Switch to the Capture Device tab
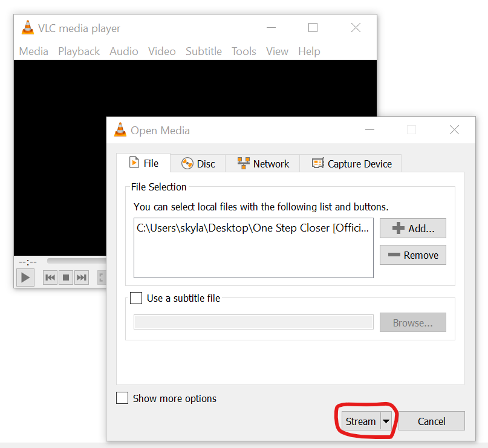 click(351, 163)
